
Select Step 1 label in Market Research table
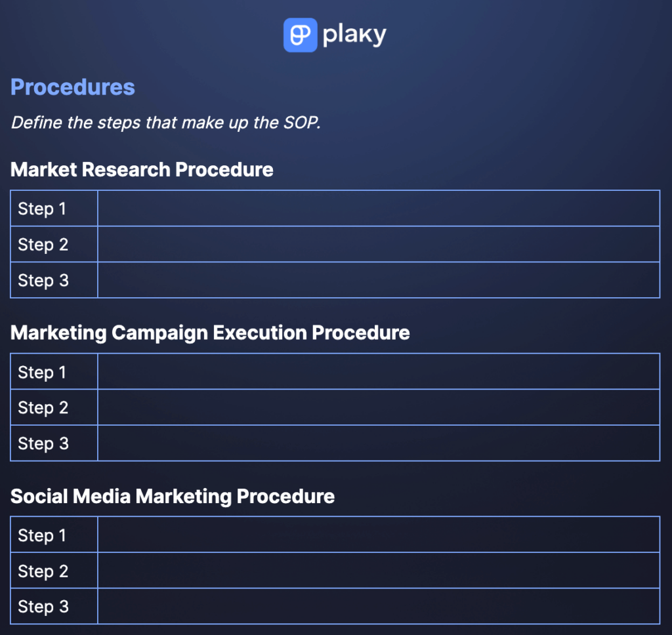click(43, 209)
